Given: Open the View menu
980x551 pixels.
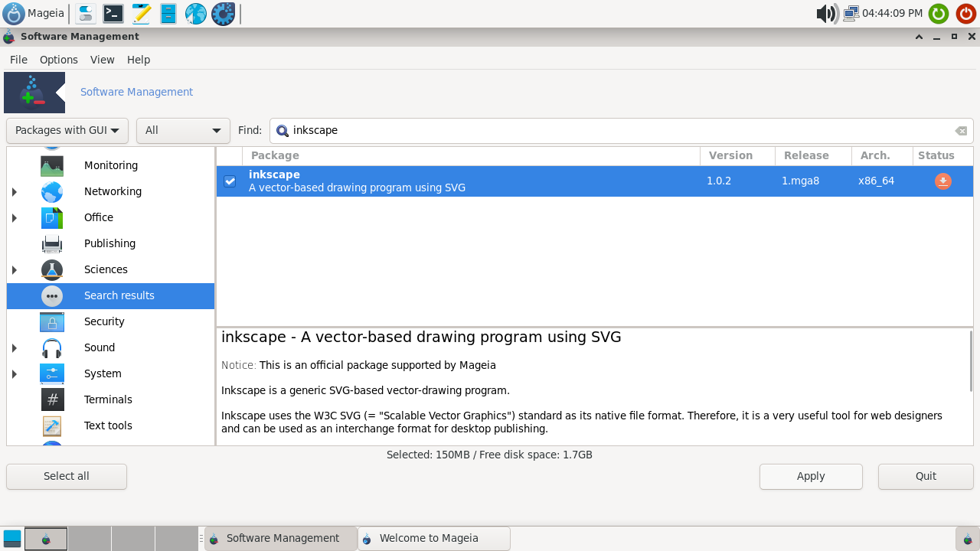Looking at the screenshot, I should click(102, 60).
